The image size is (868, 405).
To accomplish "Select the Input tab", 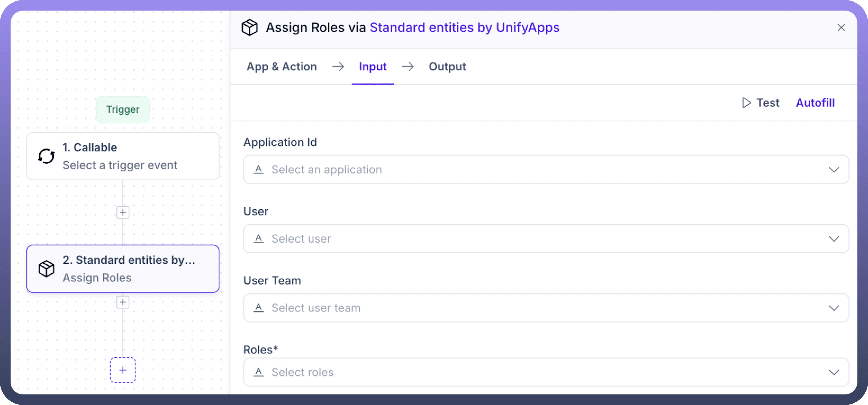I will click(x=373, y=67).
